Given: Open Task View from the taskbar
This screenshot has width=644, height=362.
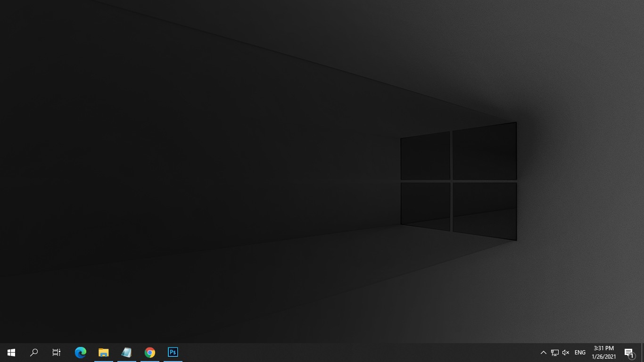Looking at the screenshot, I should click(x=57, y=353).
